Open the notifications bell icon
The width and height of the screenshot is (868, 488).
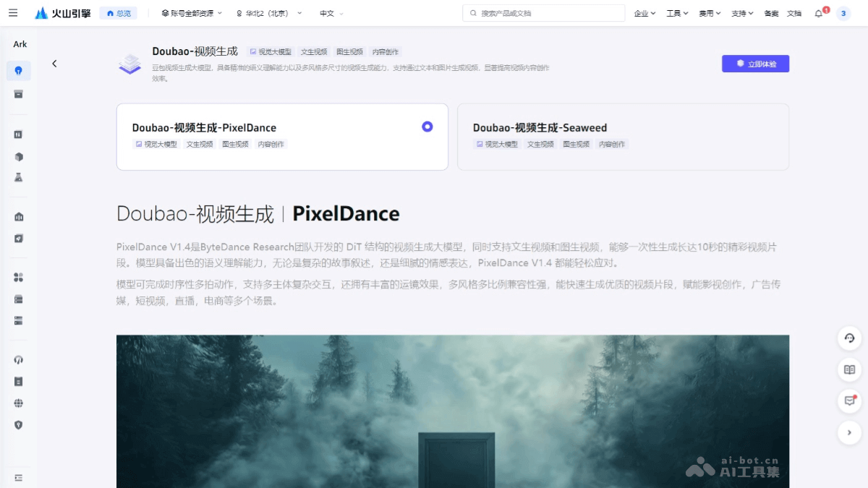tap(820, 12)
